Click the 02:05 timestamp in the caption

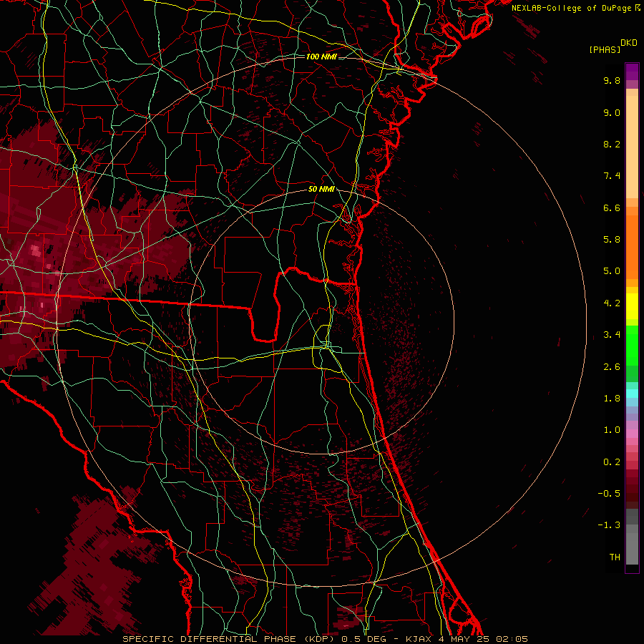(x=512, y=639)
